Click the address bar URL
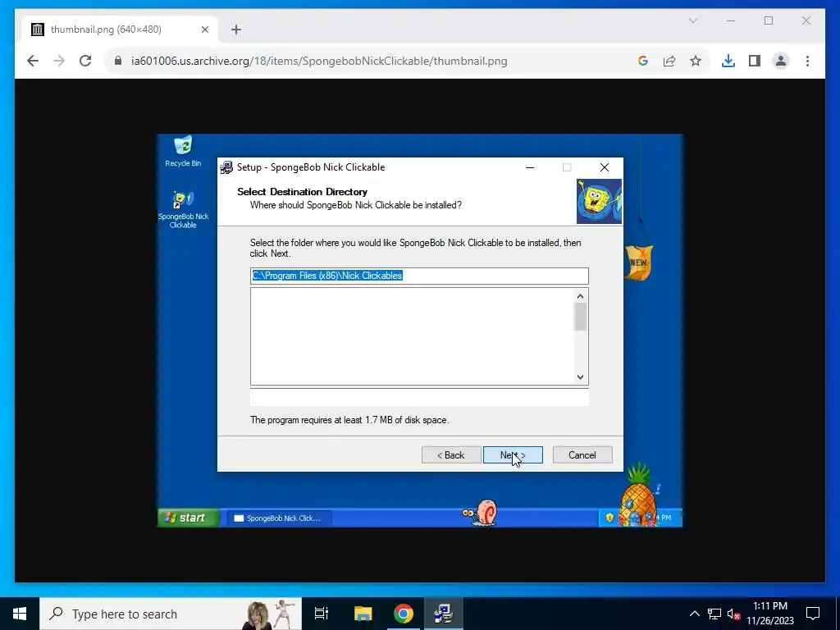The image size is (840, 630). point(319,61)
